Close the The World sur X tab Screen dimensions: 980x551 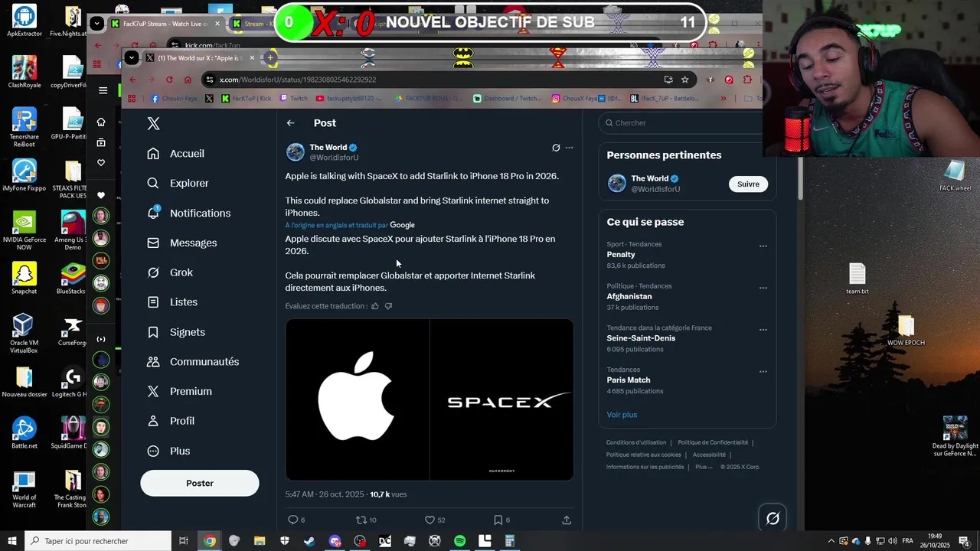click(x=252, y=57)
